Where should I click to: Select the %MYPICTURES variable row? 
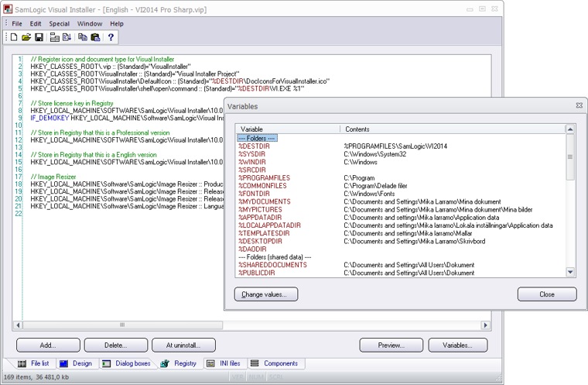[x=402, y=209]
